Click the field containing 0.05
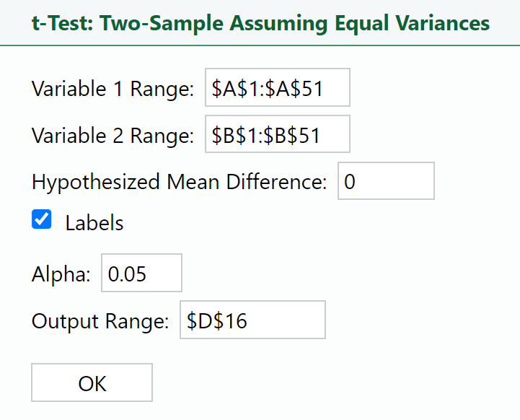Screen dimensions: 520x420 point(141,273)
